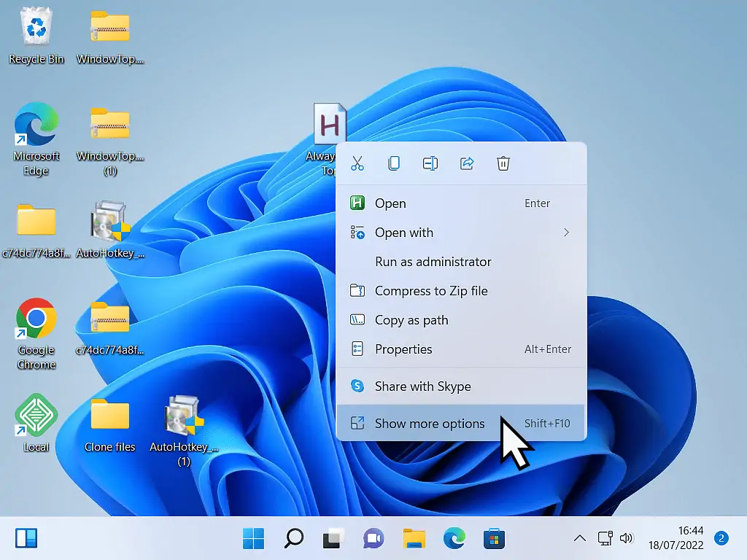Click the Copy icon in context menu
Image resolution: width=747 pixels, height=560 pixels.
click(394, 163)
